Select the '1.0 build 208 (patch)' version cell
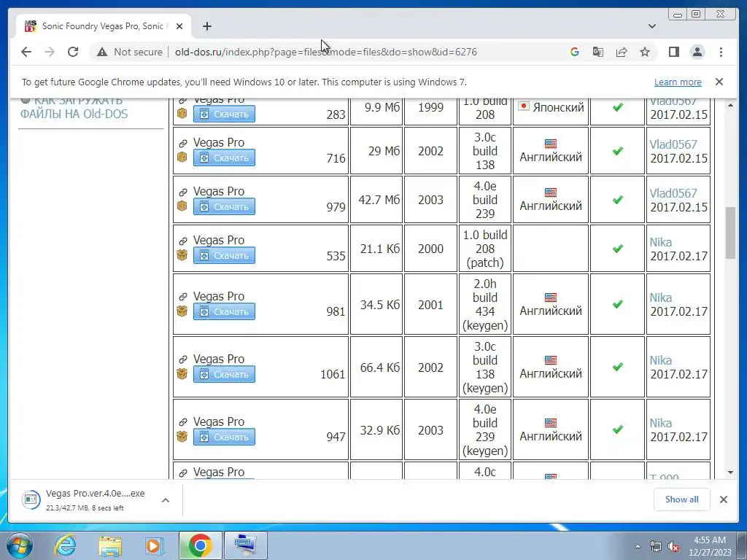The height and width of the screenshot is (560, 747). click(x=485, y=249)
